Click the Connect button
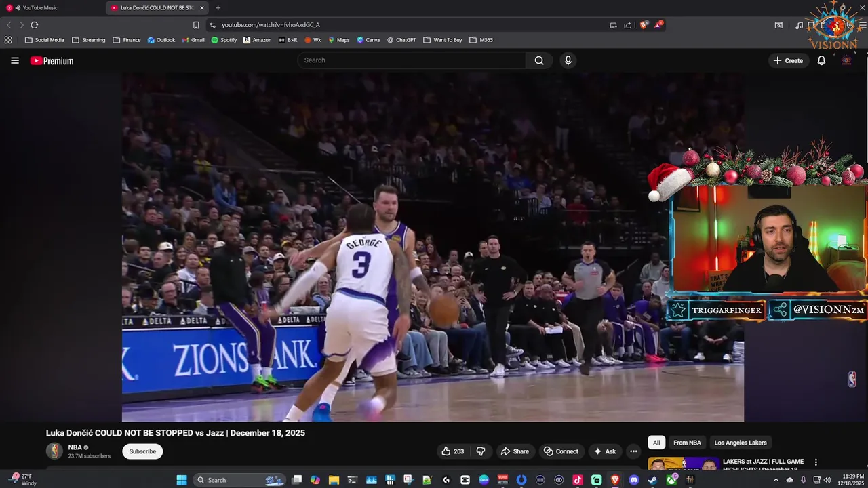The height and width of the screenshot is (488, 868). pyautogui.click(x=561, y=451)
